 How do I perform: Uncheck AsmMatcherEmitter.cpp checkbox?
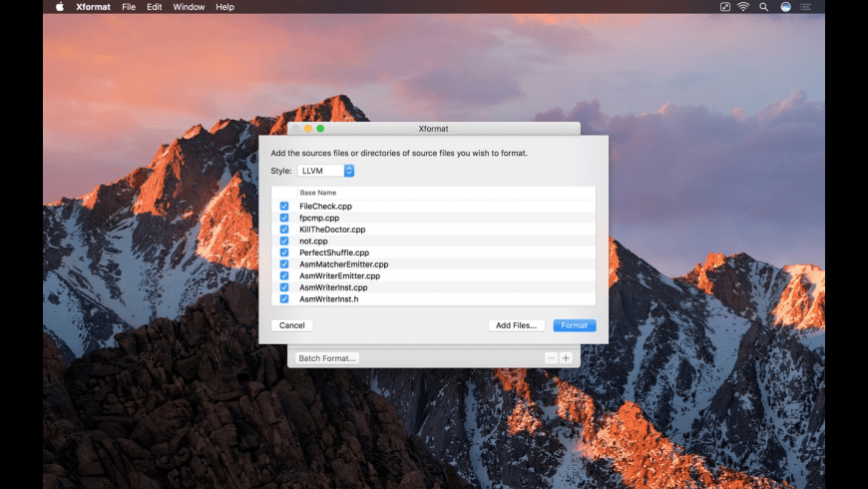click(x=284, y=264)
